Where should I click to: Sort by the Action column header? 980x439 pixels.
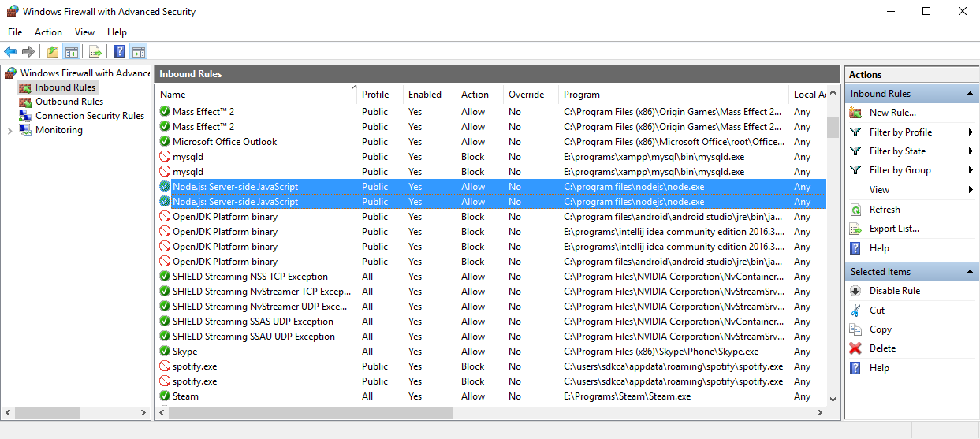click(x=475, y=95)
